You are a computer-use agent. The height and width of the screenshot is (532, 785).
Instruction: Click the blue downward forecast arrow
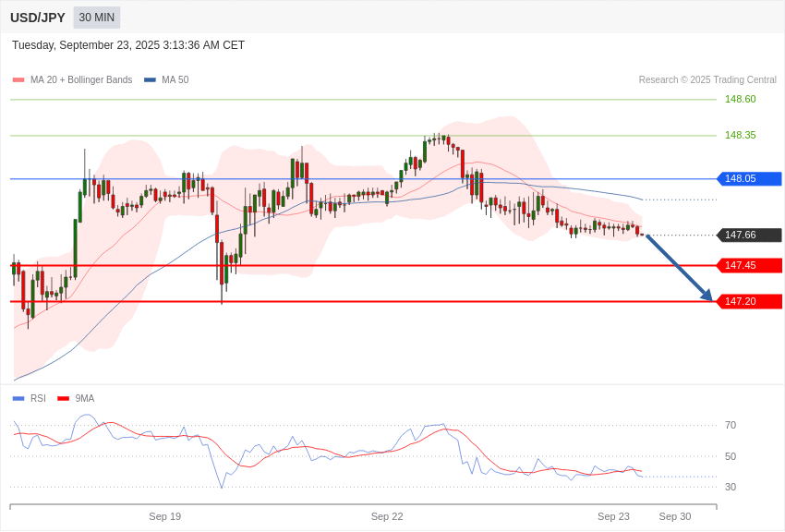tap(679, 268)
